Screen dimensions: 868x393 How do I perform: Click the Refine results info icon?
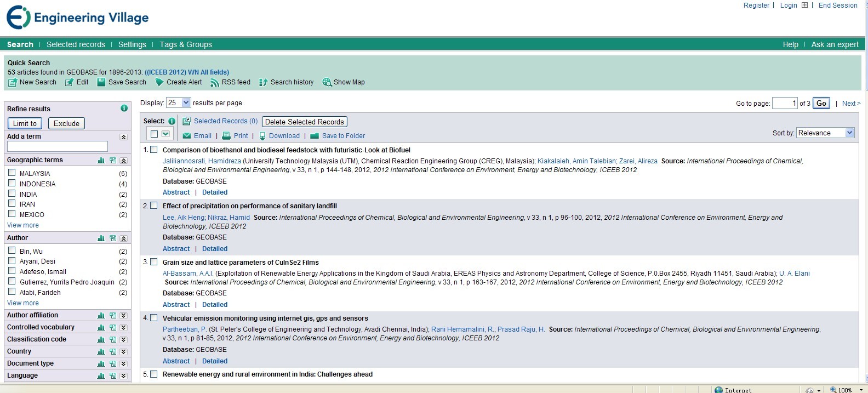point(124,109)
